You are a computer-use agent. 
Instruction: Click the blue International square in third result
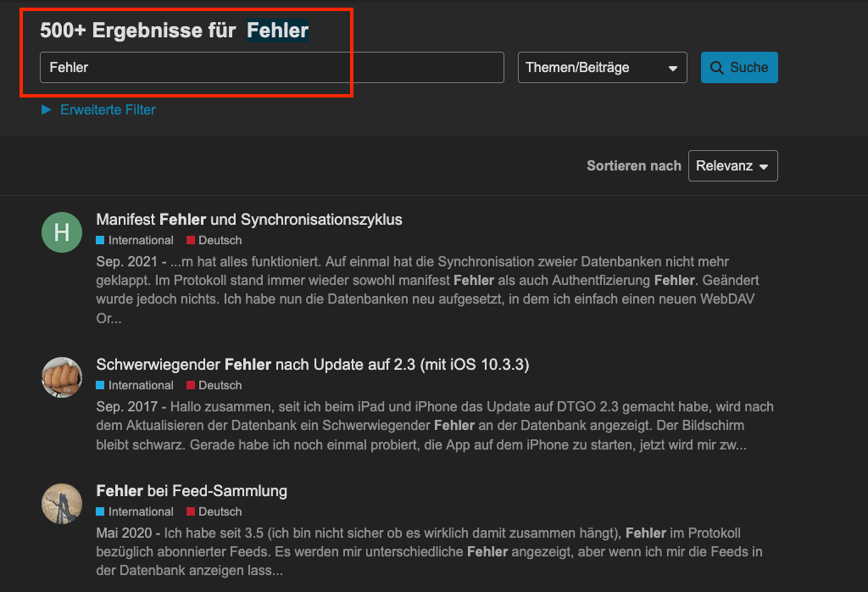[x=100, y=511]
